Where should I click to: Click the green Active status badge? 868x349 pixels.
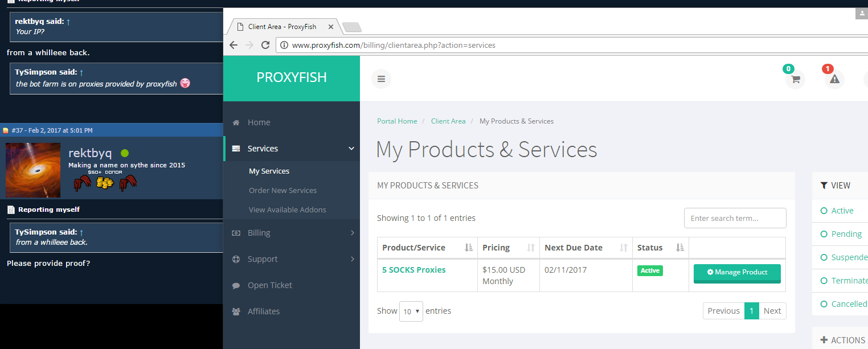(x=650, y=271)
